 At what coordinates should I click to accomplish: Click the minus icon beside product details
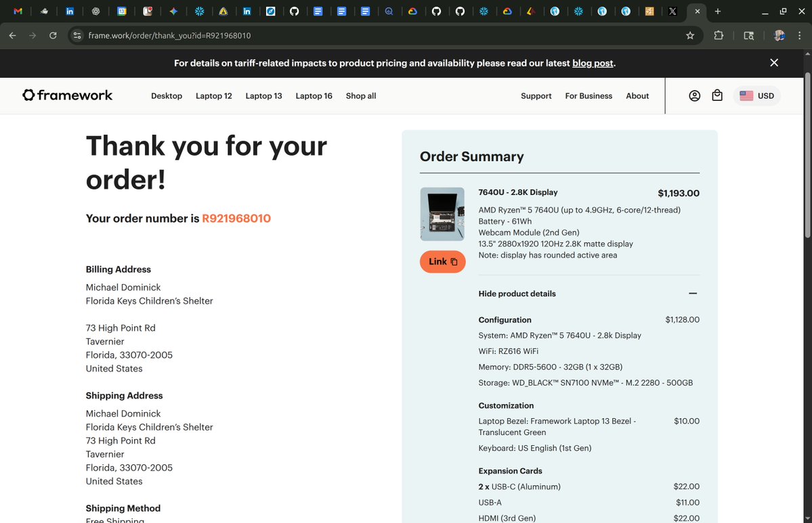coord(693,294)
